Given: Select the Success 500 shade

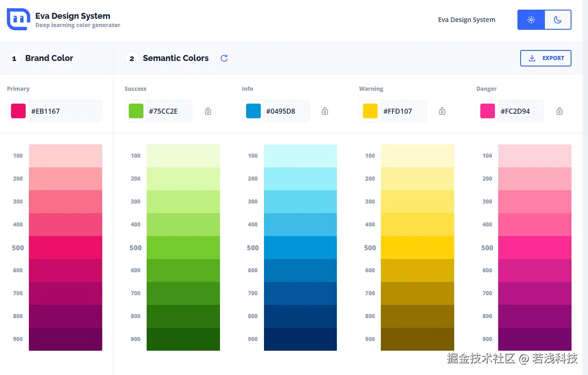Looking at the screenshot, I should (x=183, y=248).
